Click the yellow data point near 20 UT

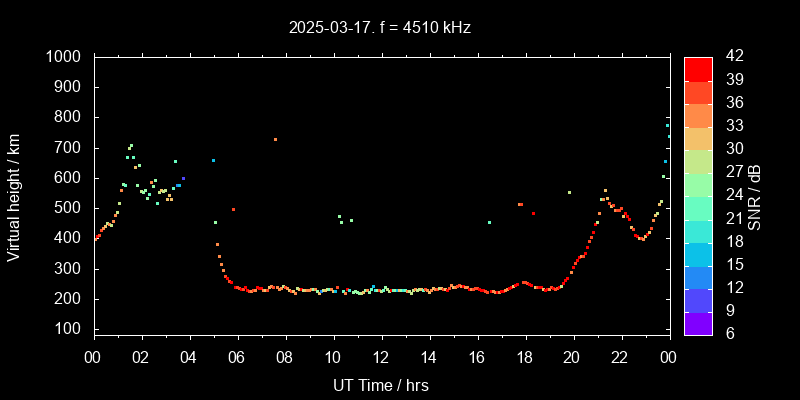point(569,192)
